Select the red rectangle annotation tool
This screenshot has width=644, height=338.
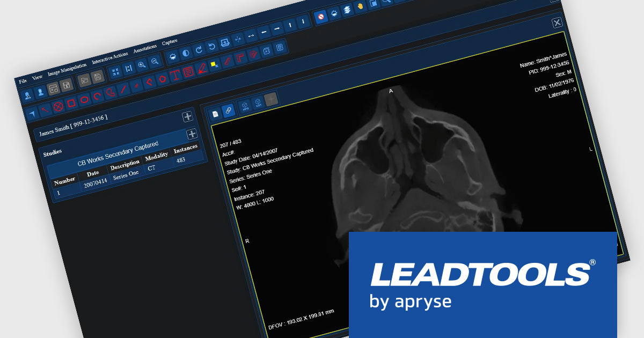tap(71, 102)
